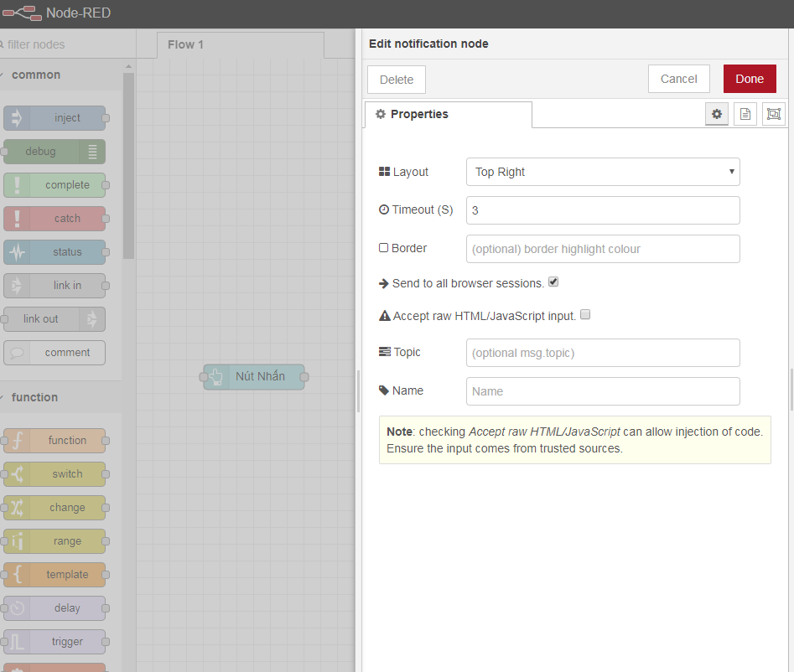Select the trigger node in palette
794x672 pixels.
54,642
